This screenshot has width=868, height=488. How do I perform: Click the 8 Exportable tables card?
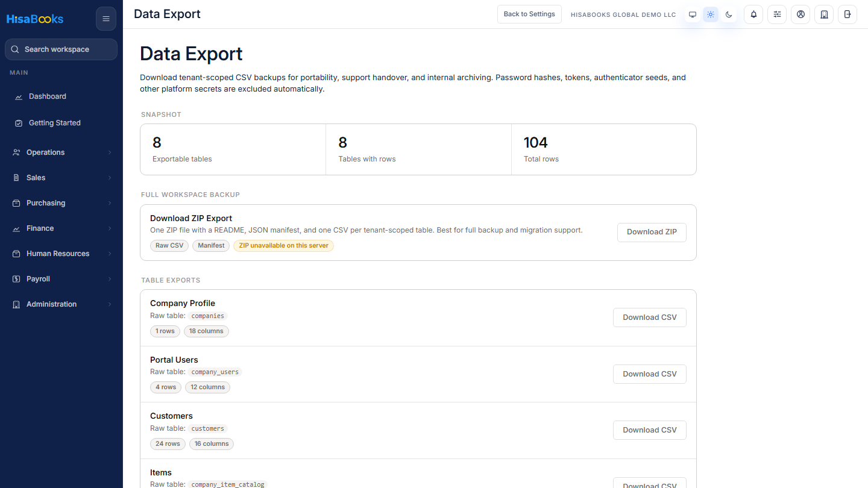(x=233, y=149)
